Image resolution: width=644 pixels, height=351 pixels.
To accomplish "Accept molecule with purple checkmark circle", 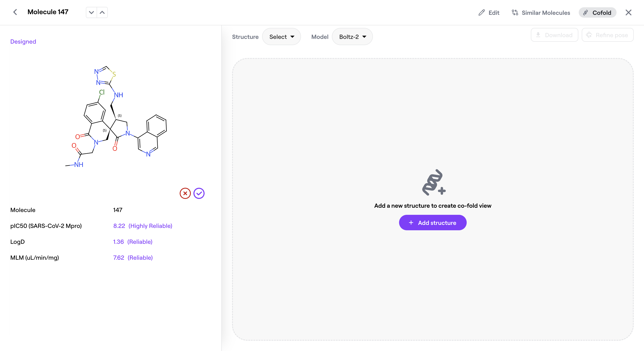I will click(199, 193).
